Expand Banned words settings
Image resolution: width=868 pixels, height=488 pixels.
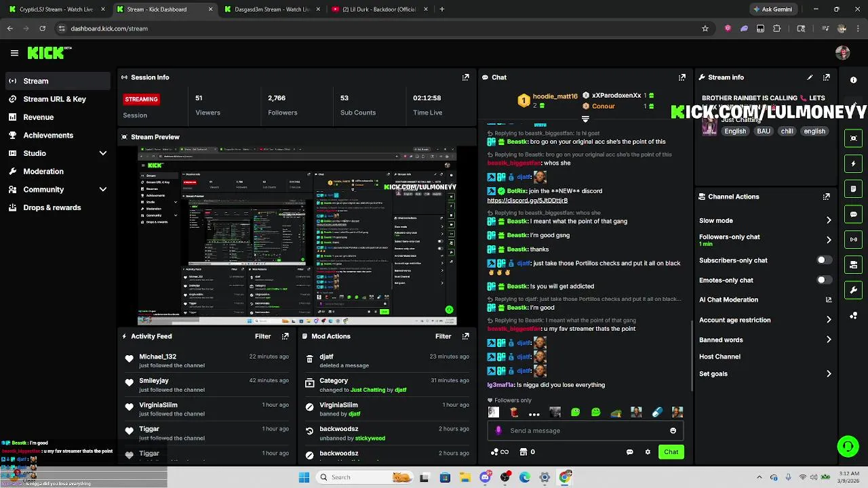[829, 340]
